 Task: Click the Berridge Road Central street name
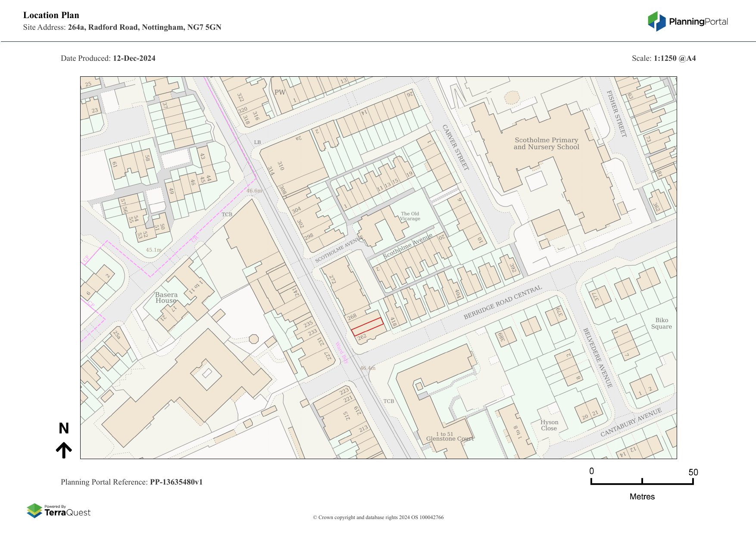tap(502, 303)
